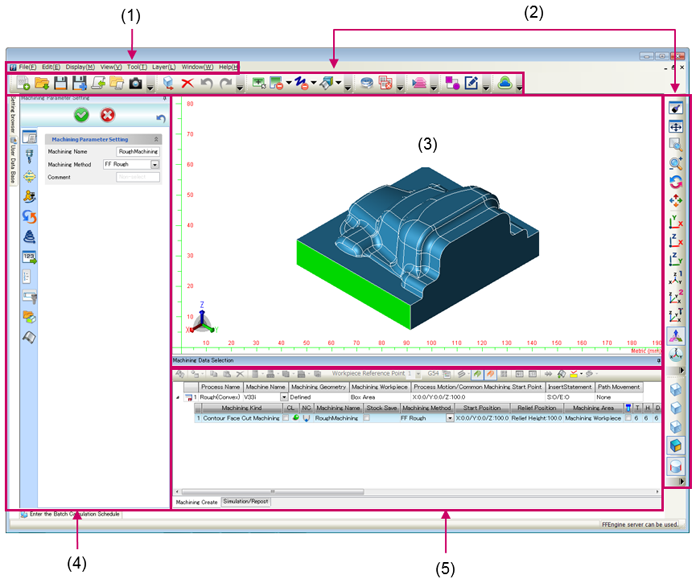
Task: Pin the Machining Data Selection panel
Action: [x=658, y=360]
